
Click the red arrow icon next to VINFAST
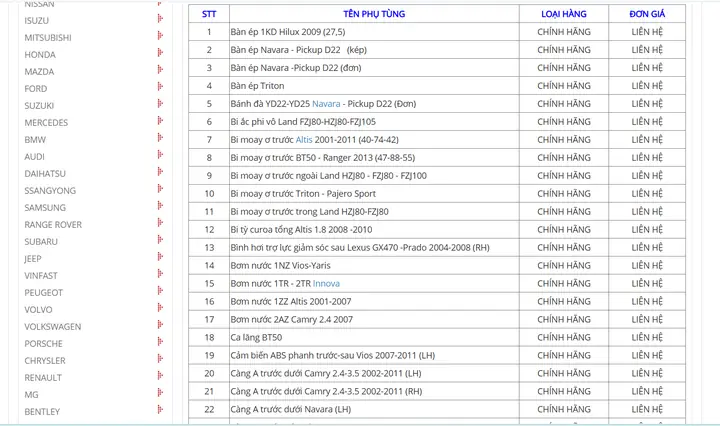click(x=160, y=275)
